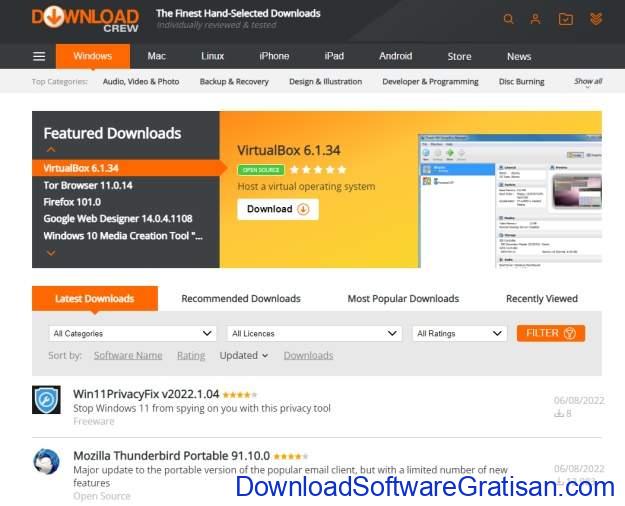Click Win11PrivacyFix star rating
Screen dimensions: 625x506
click(240, 395)
